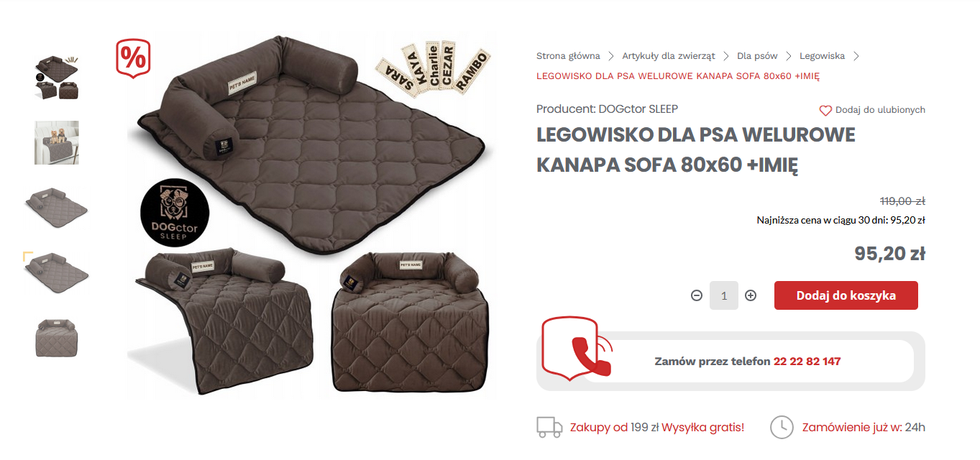Click the DOGctor SLEEP round logo
Screen dimensions: 980x460
[175, 213]
